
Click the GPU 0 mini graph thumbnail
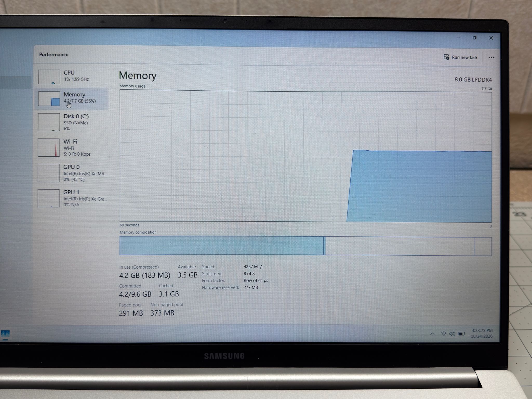[x=49, y=173]
